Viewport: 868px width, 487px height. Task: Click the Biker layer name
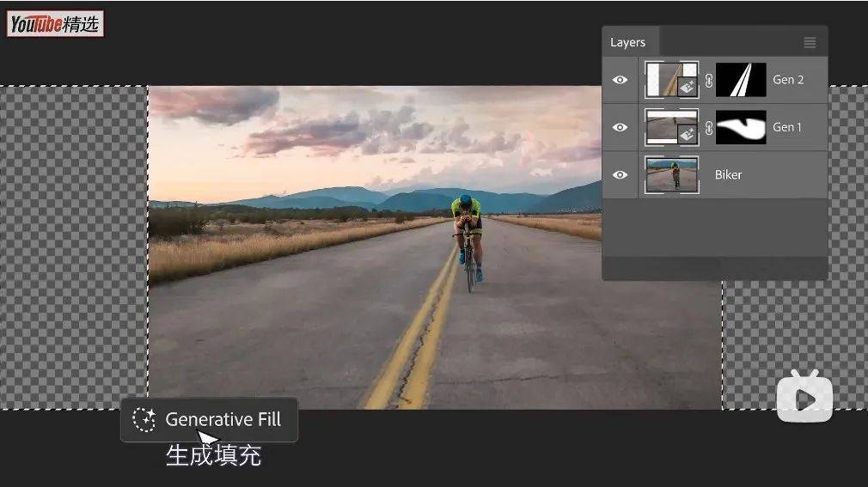(x=728, y=175)
